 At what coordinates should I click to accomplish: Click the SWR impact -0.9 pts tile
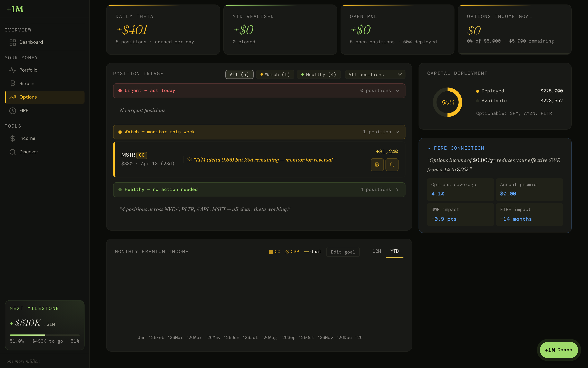[460, 215]
